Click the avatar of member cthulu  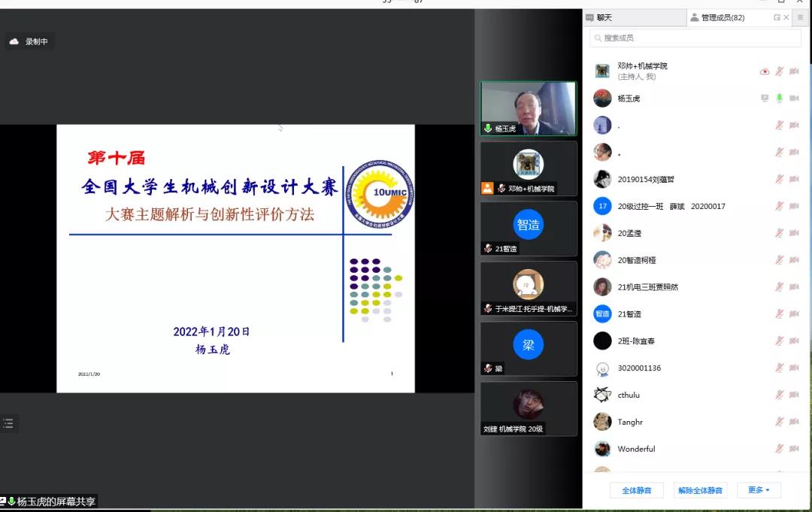[602, 395]
